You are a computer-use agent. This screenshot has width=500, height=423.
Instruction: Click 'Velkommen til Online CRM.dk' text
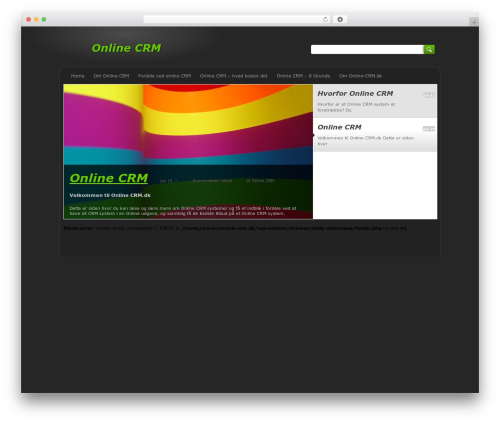[110, 195]
